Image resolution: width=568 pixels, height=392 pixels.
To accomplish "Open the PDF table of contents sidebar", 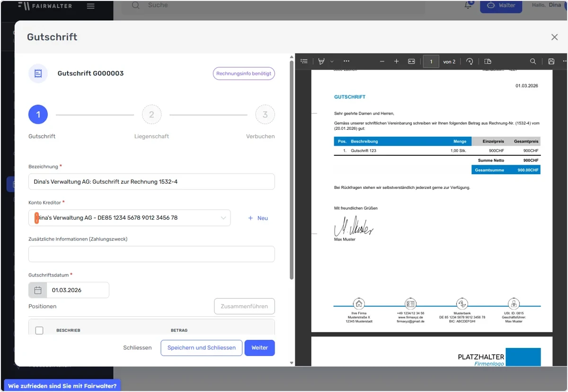I will pos(304,62).
